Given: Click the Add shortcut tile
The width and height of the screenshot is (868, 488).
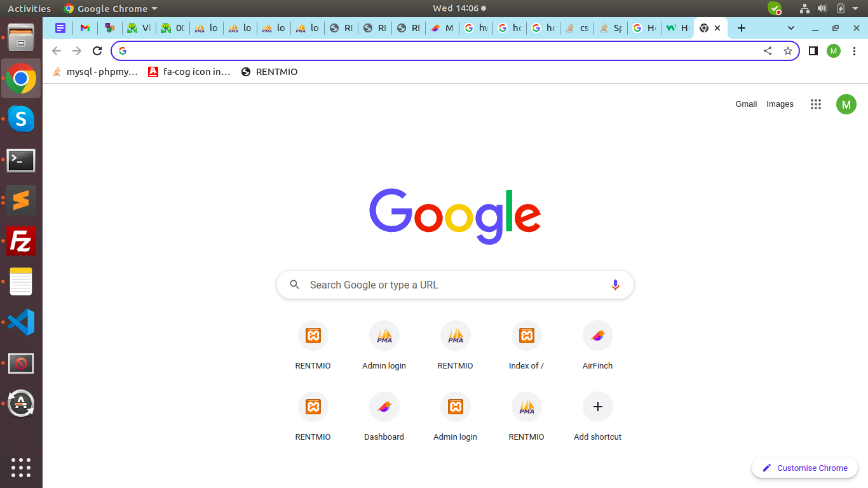Looking at the screenshot, I should [x=597, y=417].
